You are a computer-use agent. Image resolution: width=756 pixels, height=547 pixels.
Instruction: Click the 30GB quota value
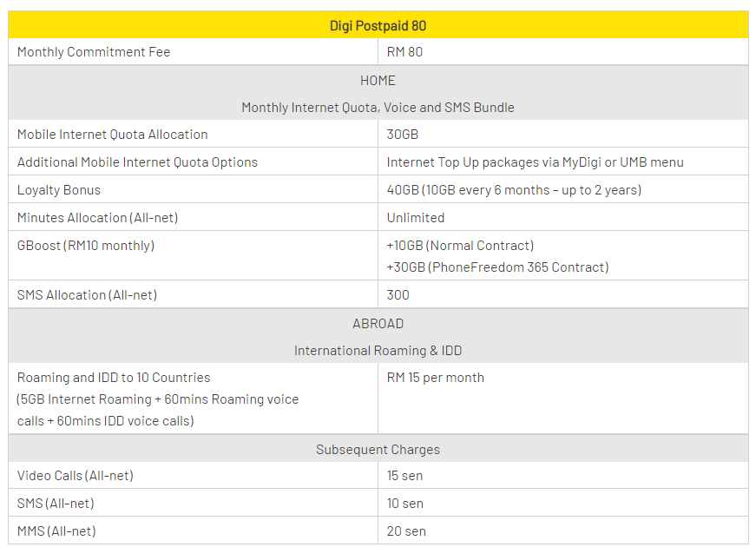click(403, 135)
